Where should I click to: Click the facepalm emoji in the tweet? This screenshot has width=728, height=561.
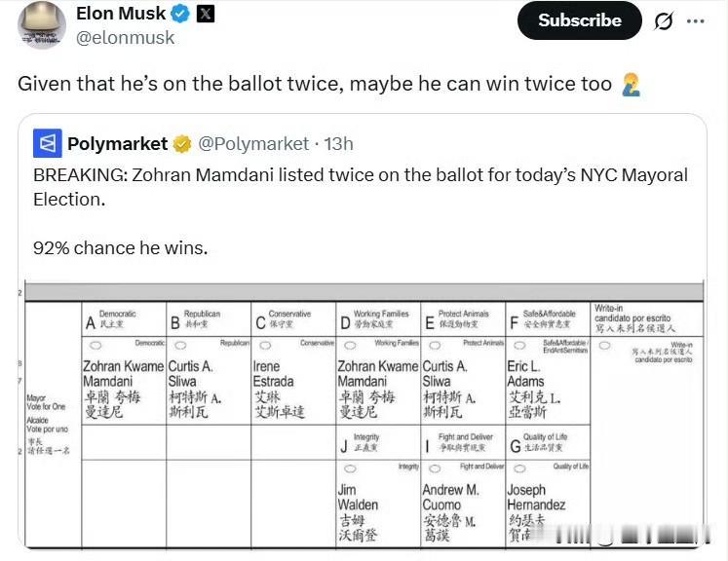click(630, 84)
